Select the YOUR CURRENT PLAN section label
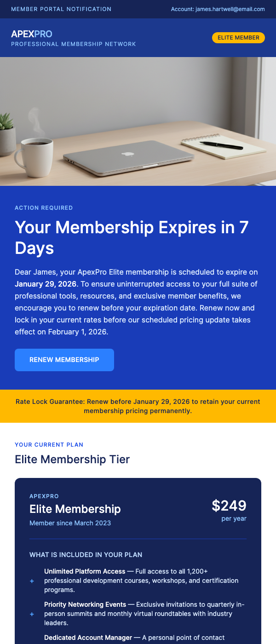This screenshot has width=276, height=644. click(x=49, y=445)
